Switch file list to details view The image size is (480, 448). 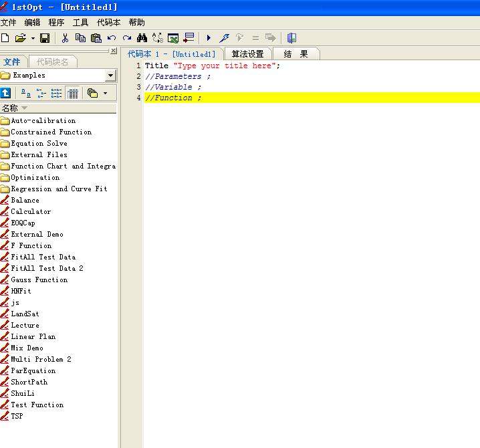(x=73, y=94)
